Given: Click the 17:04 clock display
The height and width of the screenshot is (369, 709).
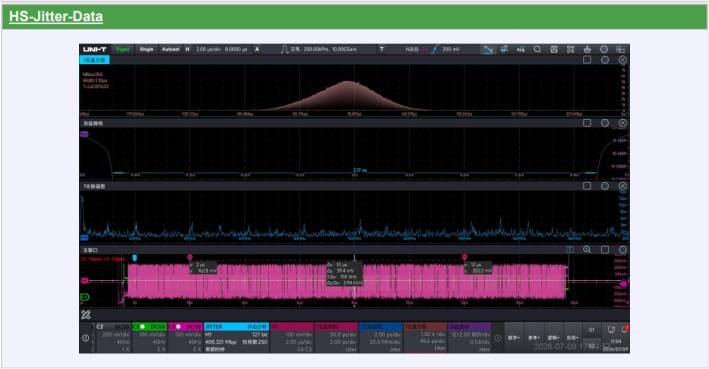Looking at the screenshot, I should pos(616,341).
